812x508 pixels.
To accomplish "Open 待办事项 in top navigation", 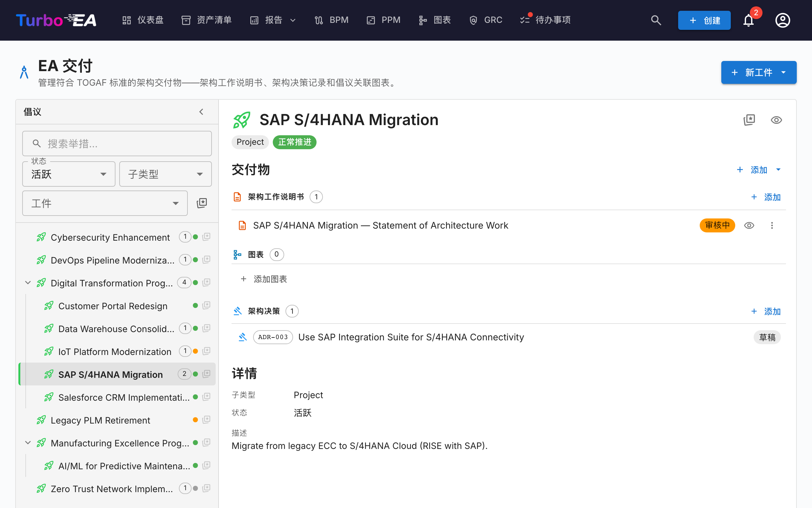I will [545, 20].
